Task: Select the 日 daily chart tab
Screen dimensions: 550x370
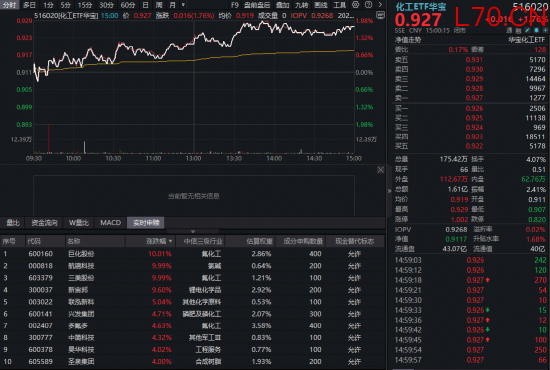Action: click(146, 5)
